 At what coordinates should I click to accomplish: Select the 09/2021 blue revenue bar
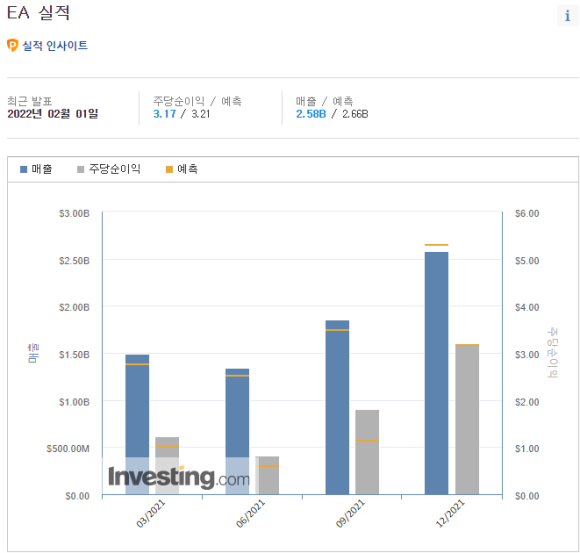(x=337, y=407)
